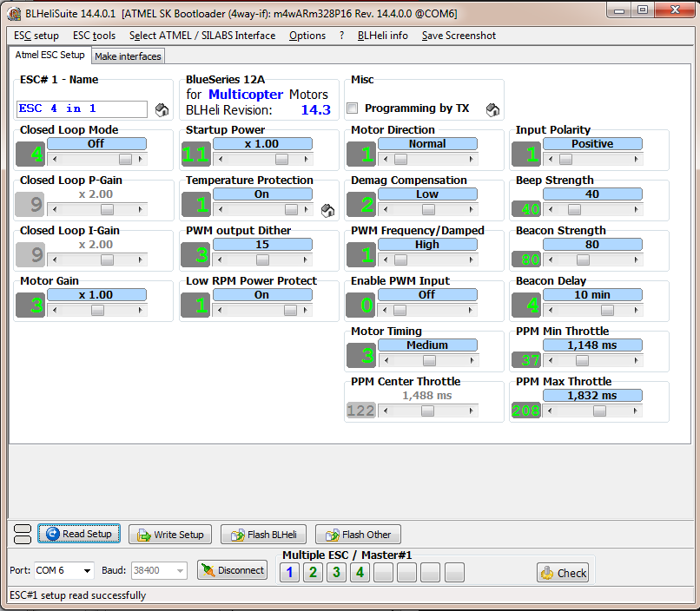Click the Flash Other button
This screenshot has width=700, height=611.
coord(358,535)
